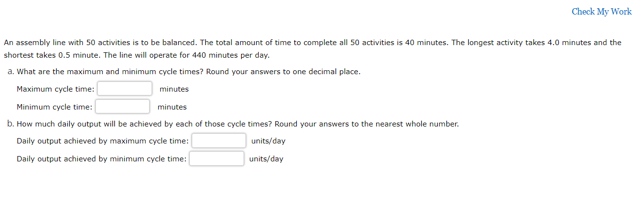
Task: Click 'units/day' beside the minimum cycle output field
Action: point(266,159)
